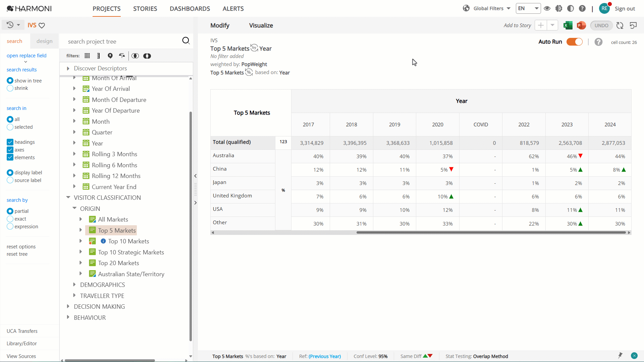
Task: Expand the DEMOGRAPHICS tree node
Action: tap(74, 285)
